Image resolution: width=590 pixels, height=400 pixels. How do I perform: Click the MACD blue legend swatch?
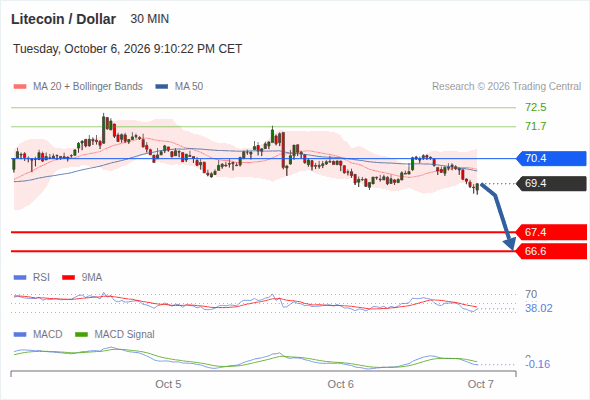[x=20, y=335]
